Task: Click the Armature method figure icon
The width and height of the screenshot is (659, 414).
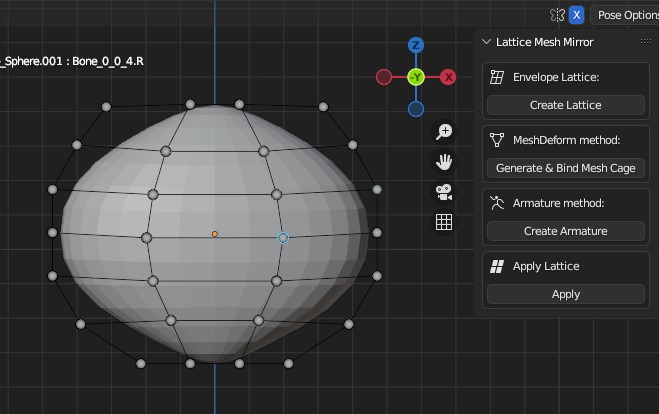Action: tap(497, 203)
